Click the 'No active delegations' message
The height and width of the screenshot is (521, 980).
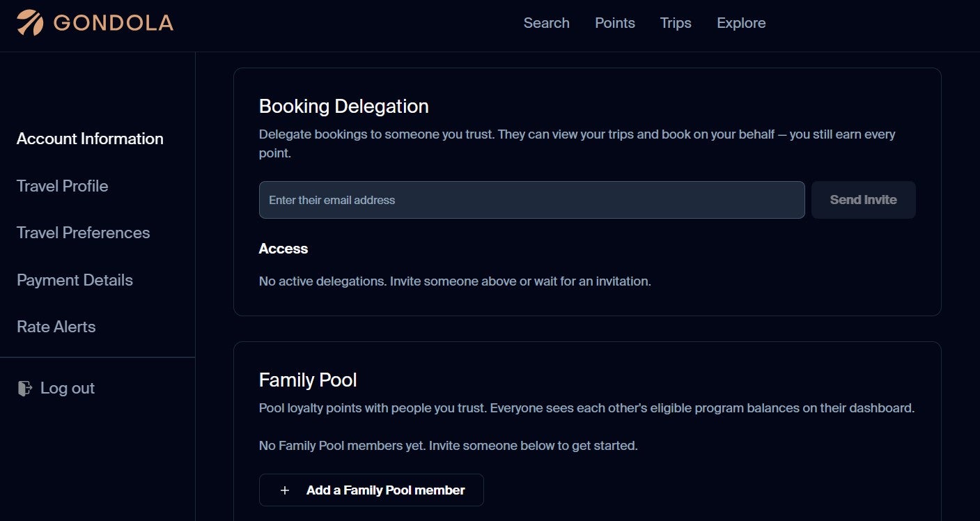point(455,281)
